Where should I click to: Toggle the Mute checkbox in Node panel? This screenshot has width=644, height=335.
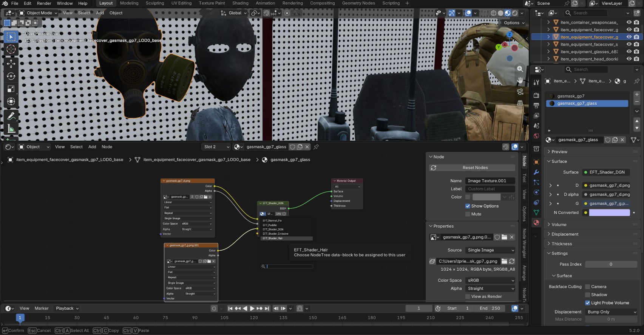coord(468,214)
